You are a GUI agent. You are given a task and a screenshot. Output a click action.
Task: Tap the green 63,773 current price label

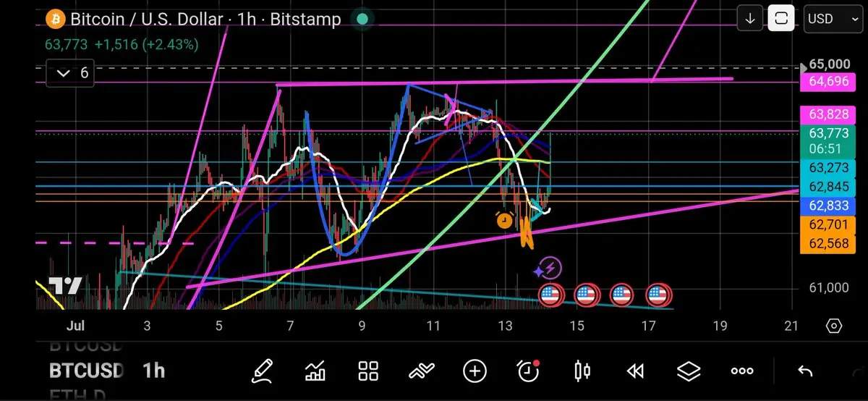[827, 133]
